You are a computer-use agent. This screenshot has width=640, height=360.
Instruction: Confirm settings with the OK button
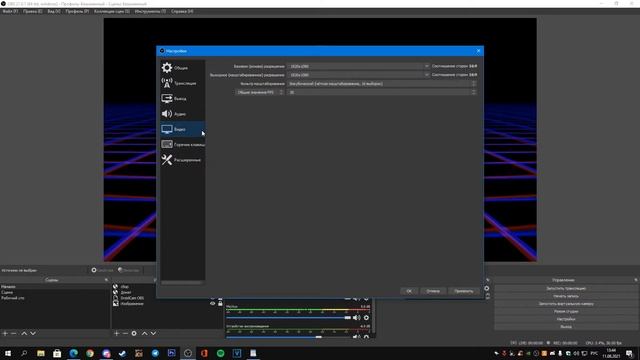(409, 291)
